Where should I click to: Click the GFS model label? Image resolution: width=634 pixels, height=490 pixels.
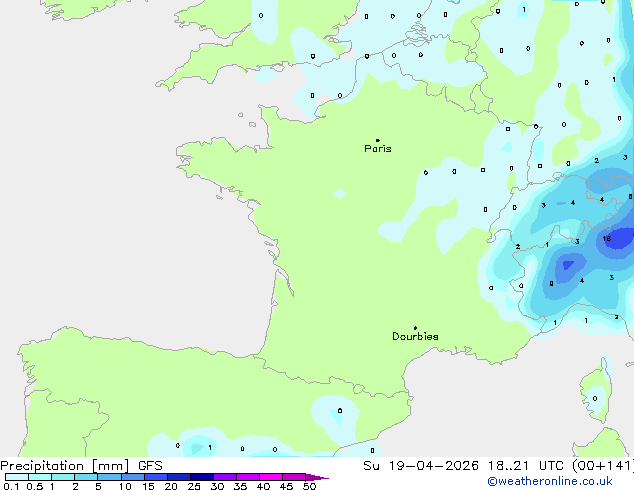pyautogui.click(x=150, y=466)
